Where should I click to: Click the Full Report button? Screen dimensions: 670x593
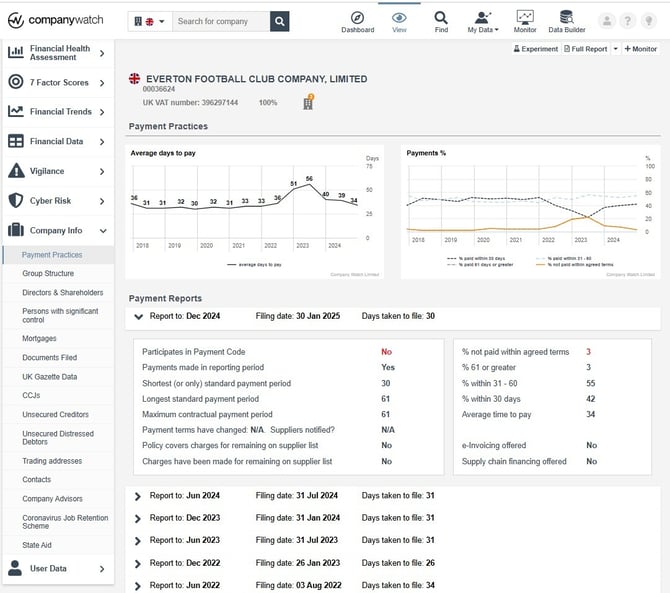point(585,49)
